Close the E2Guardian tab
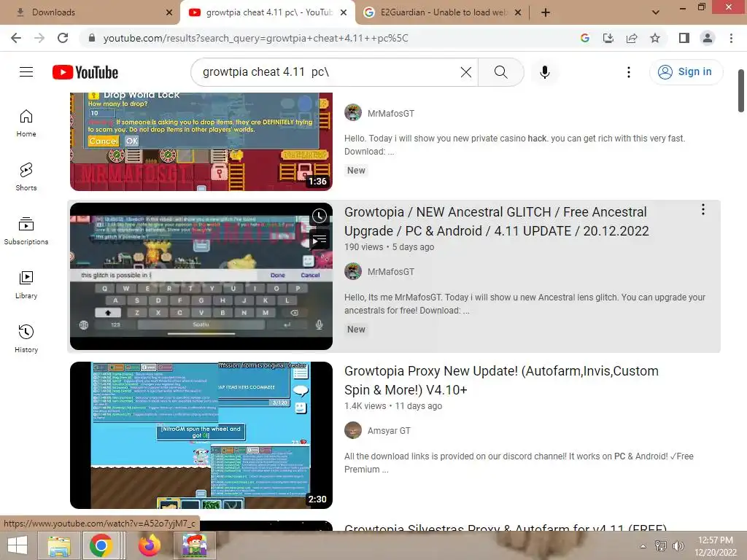The width and height of the screenshot is (747, 560). click(518, 12)
